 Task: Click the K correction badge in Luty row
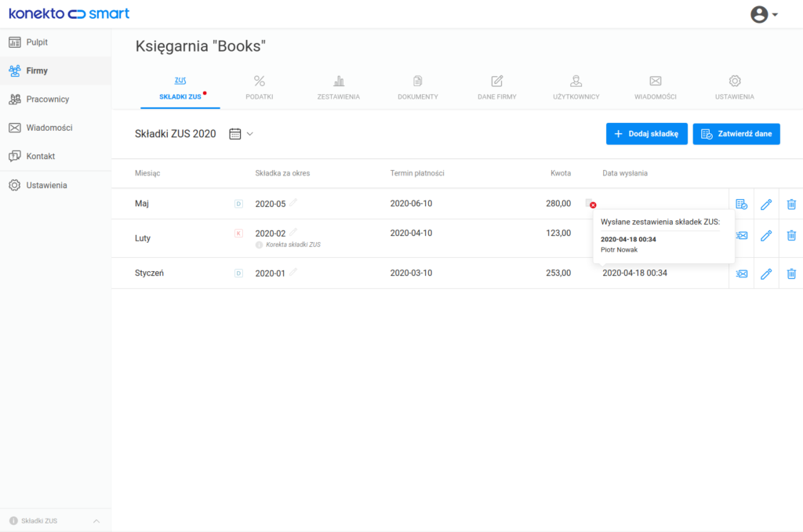(238, 233)
